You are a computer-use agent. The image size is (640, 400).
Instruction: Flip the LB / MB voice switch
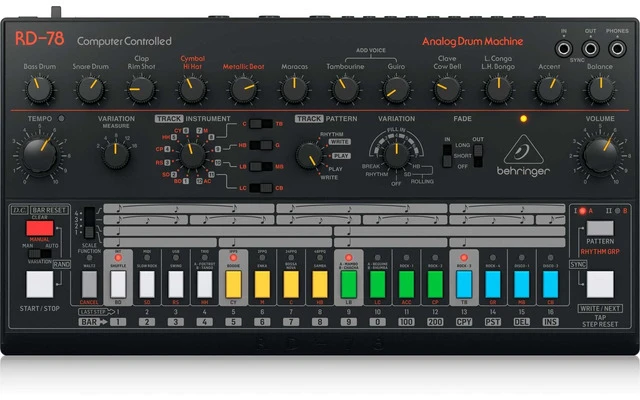click(x=261, y=167)
